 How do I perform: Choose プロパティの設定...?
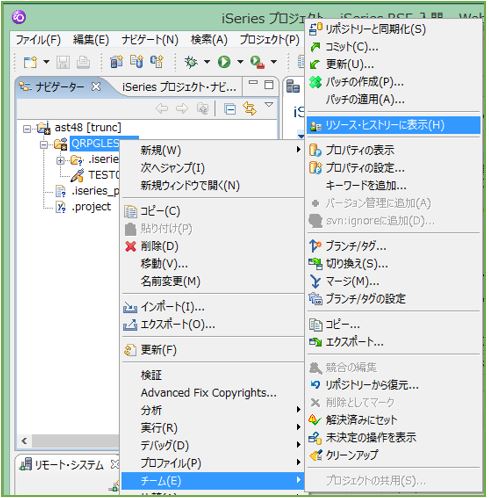(x=394, y=168)
